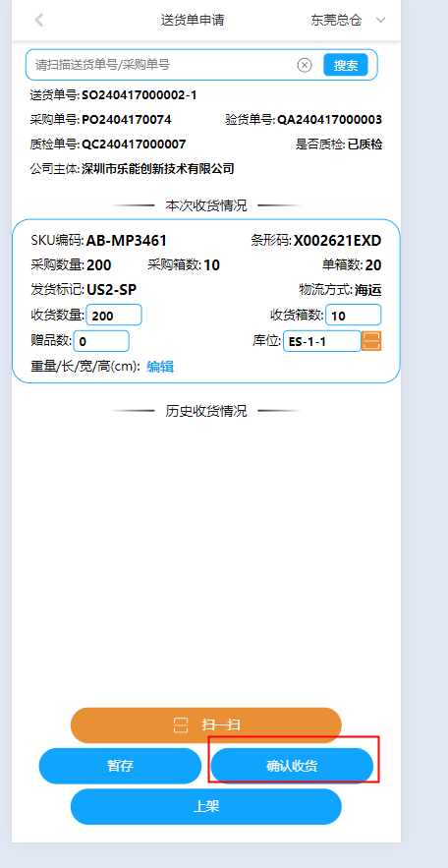This screenshot has height=868, width=448.
Task: Open the 东莞总仓 warehouse dropdown
Action: point(348,21)
